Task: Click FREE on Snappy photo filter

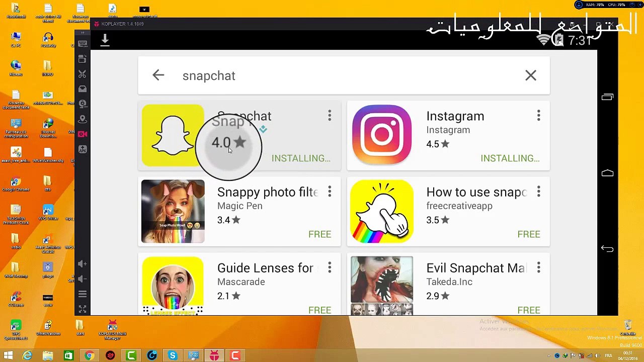Action: (320, 234)
